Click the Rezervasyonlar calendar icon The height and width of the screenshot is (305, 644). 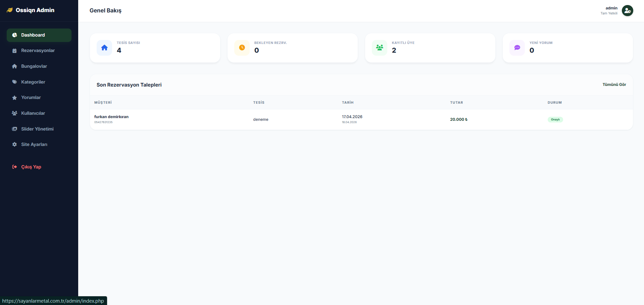coord(14,51)
